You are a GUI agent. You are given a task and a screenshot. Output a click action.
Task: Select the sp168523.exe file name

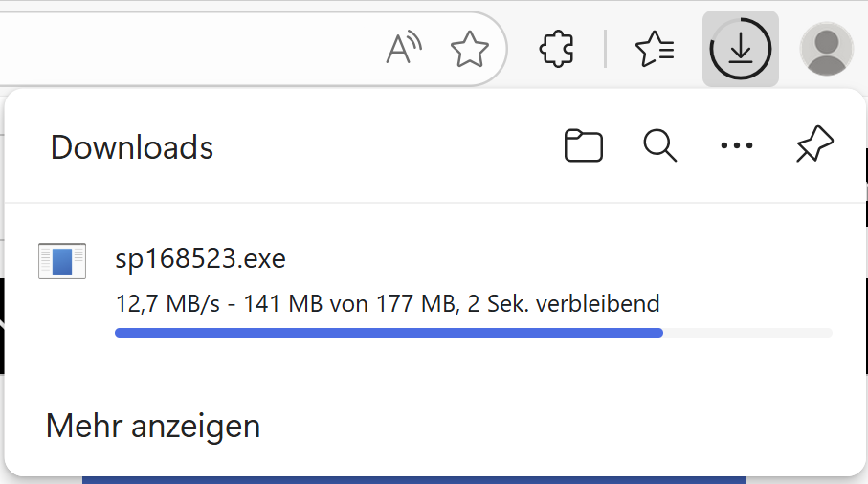pyautogui.click(x=200, y=258)
